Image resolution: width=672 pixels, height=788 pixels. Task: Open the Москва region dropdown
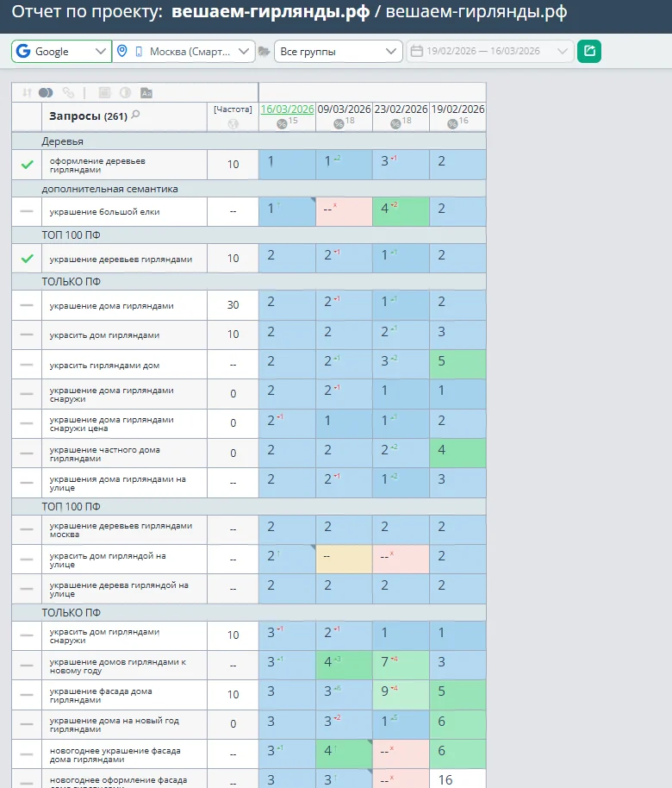(x=184, y=52)
